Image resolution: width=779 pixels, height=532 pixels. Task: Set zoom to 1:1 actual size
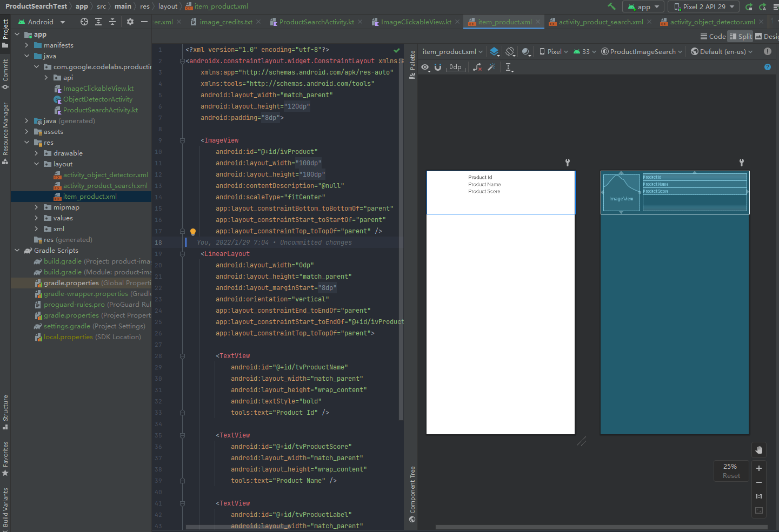coord(759,496)
